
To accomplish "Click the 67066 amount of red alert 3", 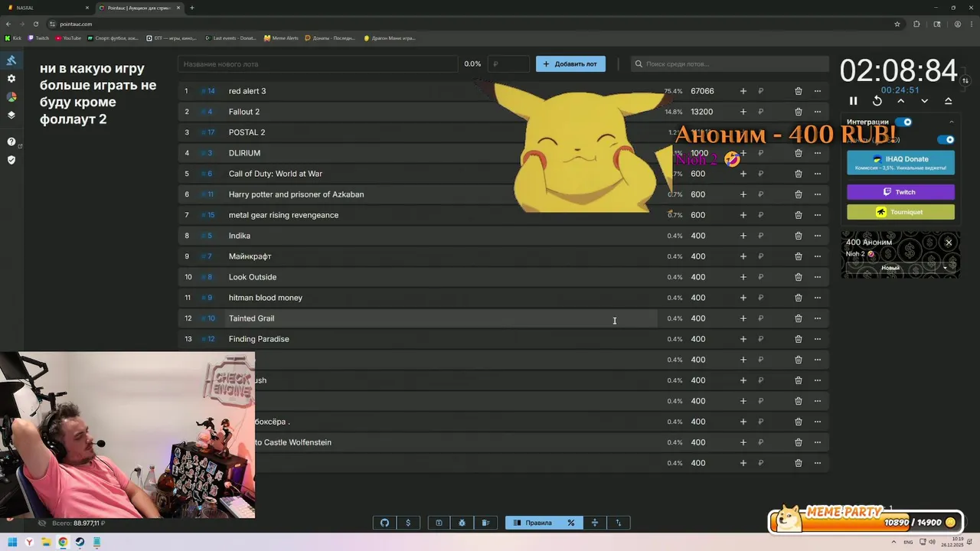I will (702, 91).
